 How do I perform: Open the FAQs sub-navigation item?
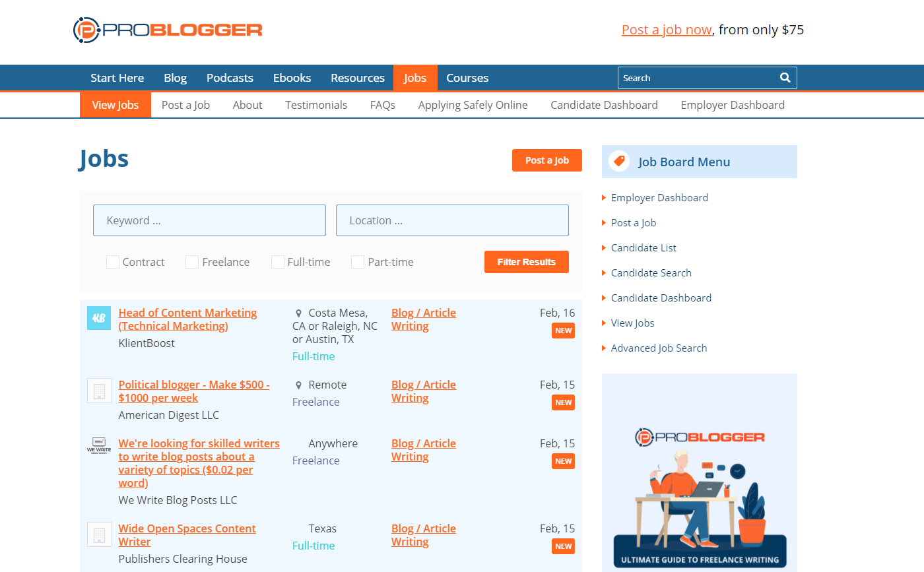coord(383,105)
